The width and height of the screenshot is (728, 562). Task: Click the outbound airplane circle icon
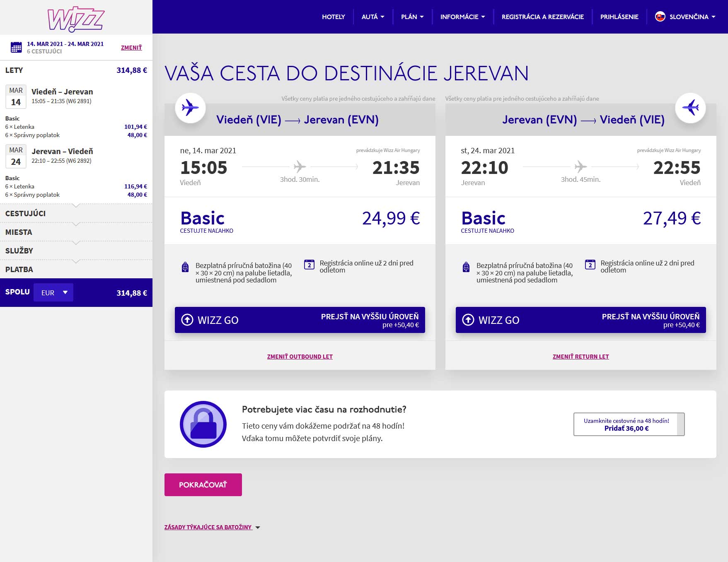tap(190, 108)
